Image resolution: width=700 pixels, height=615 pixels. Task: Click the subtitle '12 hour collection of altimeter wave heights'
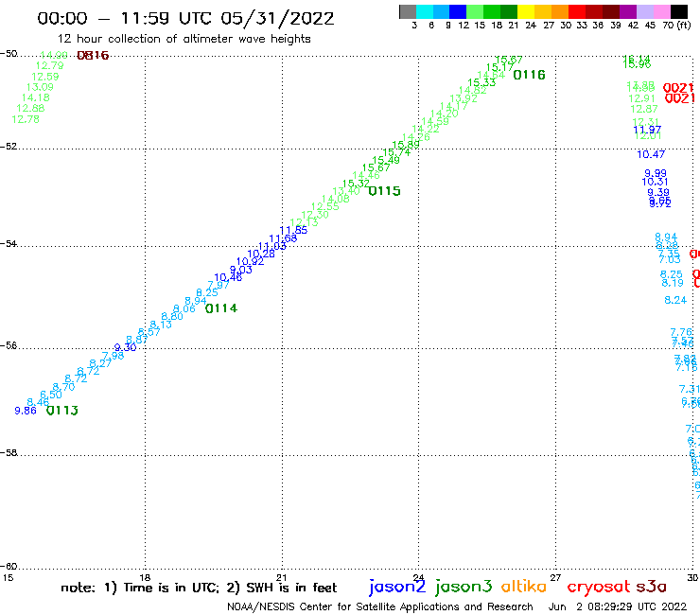[184, 39]
